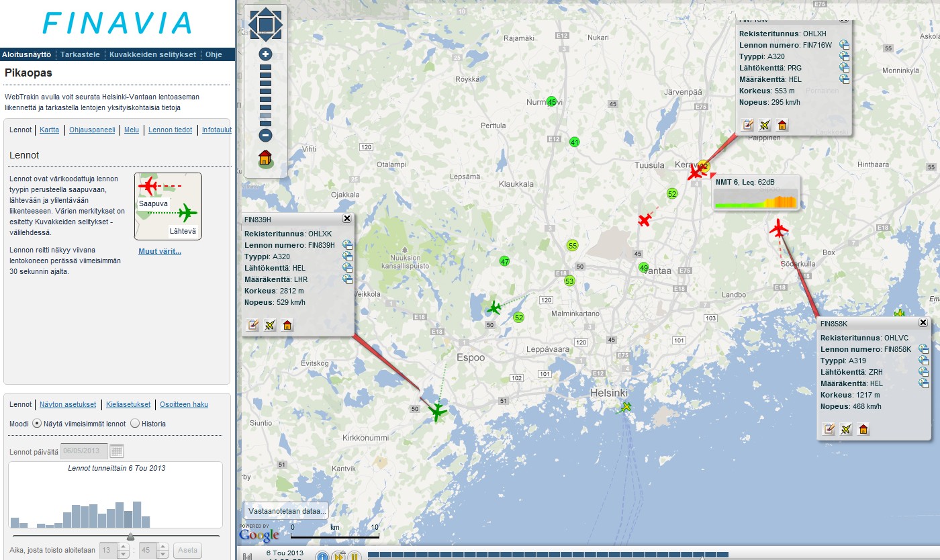The width and height of the screenshot is (940, 560).
Task: Click the blue info button in playback bar
Action: coord(322,556)
